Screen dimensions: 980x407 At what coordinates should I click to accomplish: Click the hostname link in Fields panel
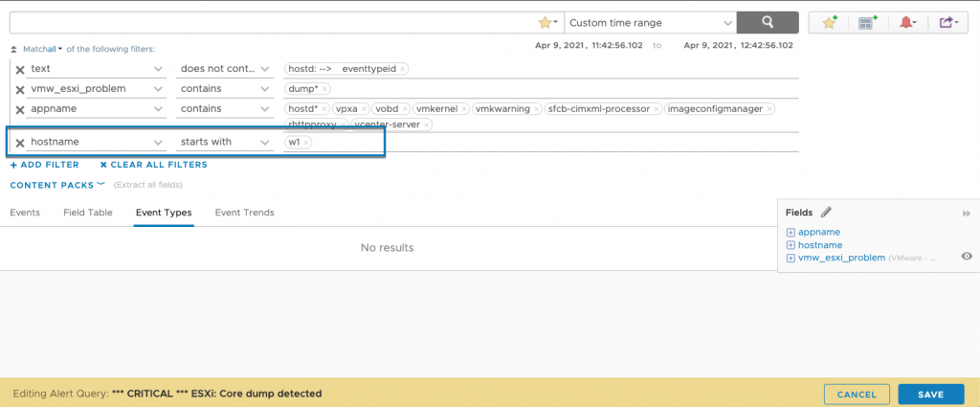pos(820,244)
